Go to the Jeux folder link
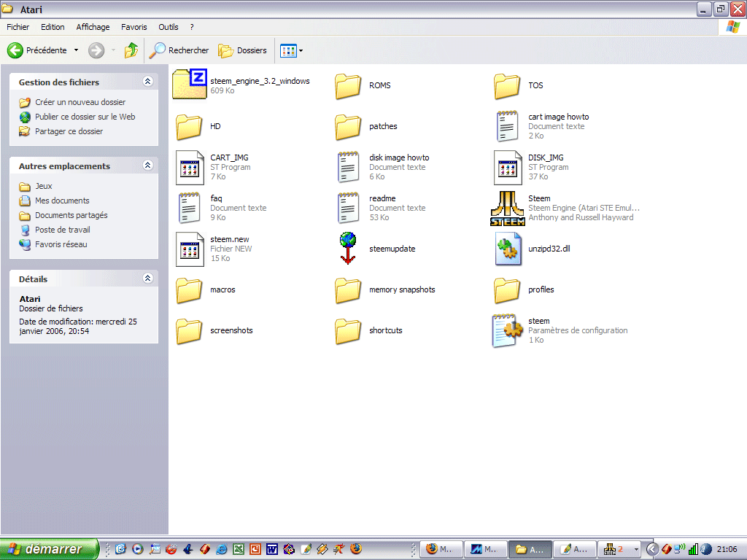This screenshot has height=560, width=747. (x=36, y=186)
